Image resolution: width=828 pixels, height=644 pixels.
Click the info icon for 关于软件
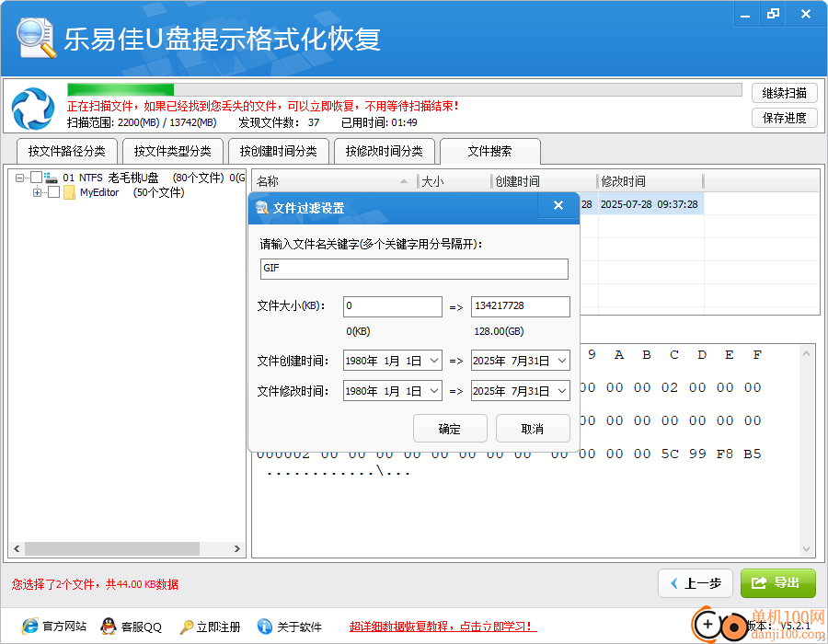[x=265, y=626]
